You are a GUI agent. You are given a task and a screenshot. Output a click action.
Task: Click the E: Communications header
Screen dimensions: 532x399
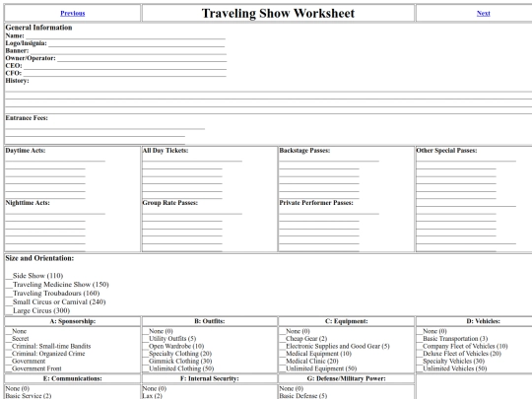pos(73,378)
